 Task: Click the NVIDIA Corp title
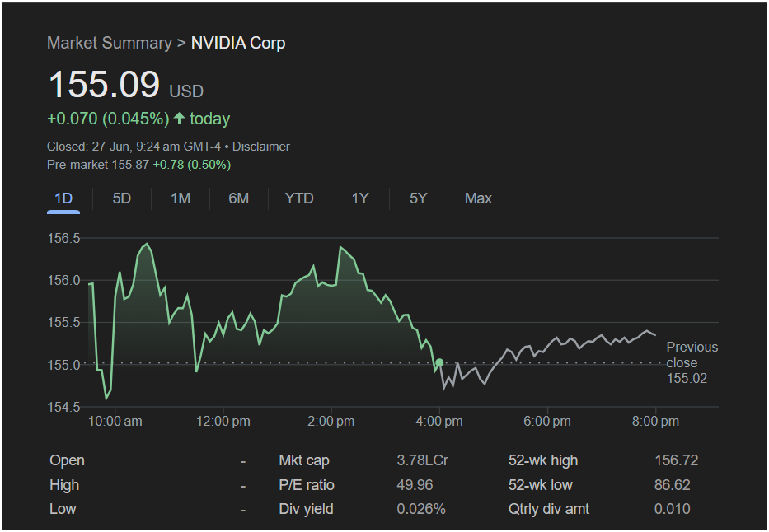point(238,43)
